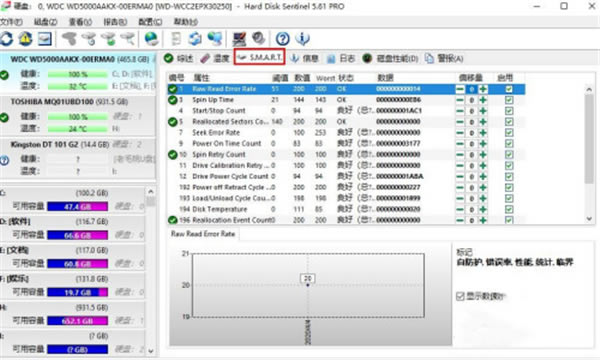Click the gray document report toolbar icon
This screenshot has width=600, height=360.
[176, 39]
